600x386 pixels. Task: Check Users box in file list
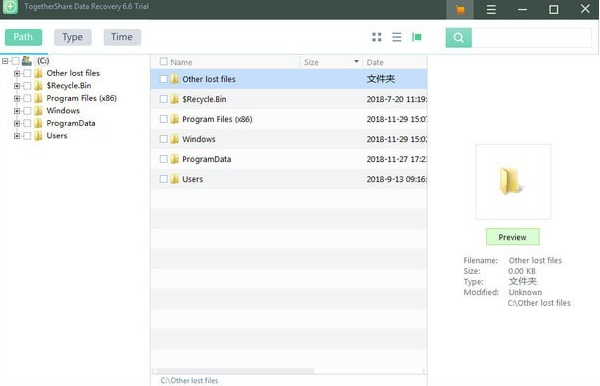pos(163,179)
